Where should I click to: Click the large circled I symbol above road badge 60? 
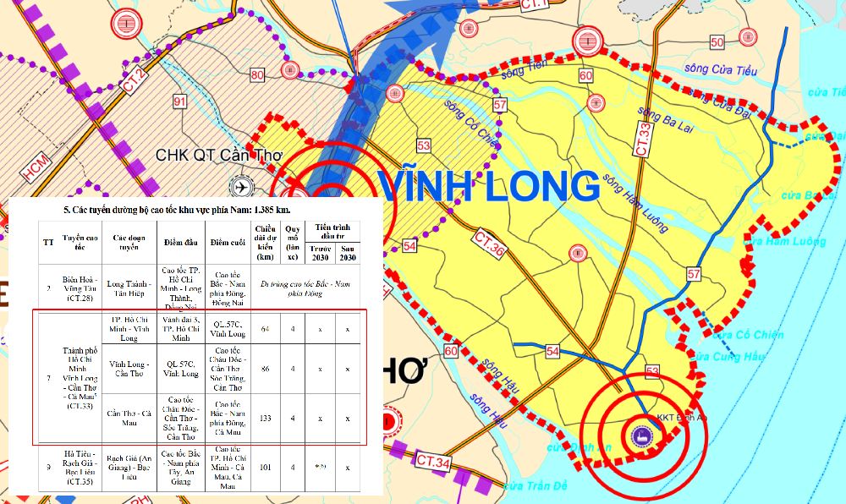(x=588, y=41)
